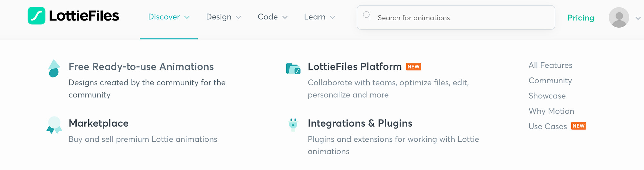The height and width of the screenshot is (170, 644).
Task: Collapse the Discover dropdown menu
Action: [x=169, y=17]
